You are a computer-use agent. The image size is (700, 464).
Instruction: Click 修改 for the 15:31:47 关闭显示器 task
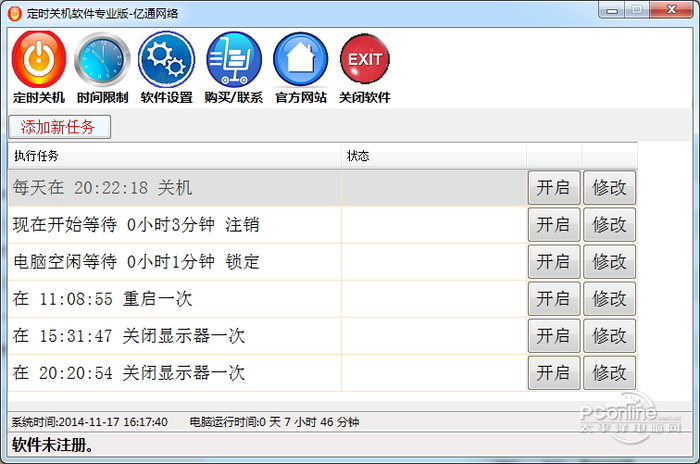609,336
